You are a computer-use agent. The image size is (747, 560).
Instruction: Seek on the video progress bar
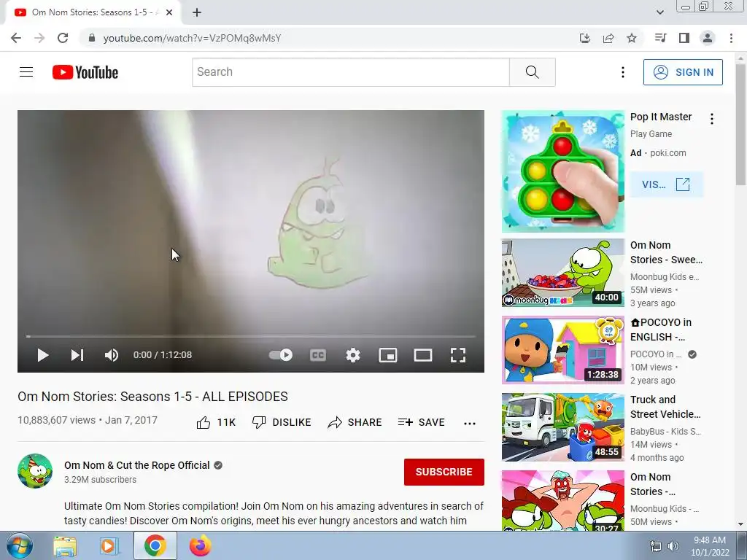coord(251,336)
